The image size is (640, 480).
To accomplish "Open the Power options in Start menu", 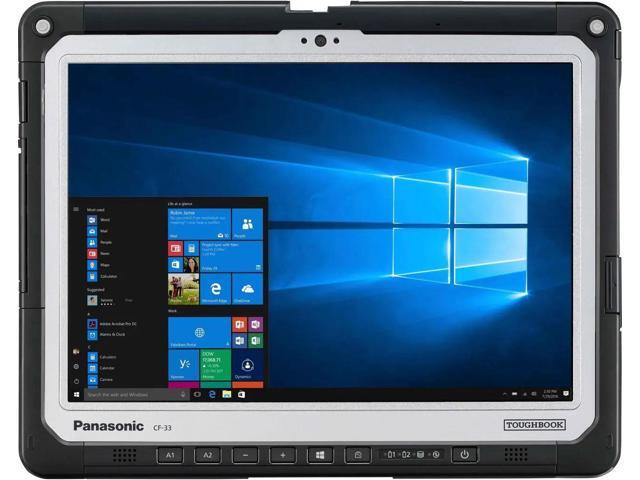I will point(76,382).
